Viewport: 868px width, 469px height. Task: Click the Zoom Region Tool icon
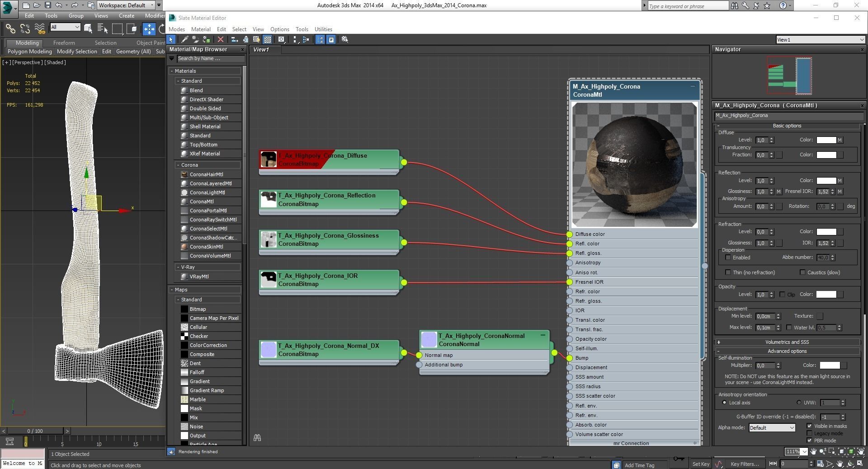click(832, 451)
